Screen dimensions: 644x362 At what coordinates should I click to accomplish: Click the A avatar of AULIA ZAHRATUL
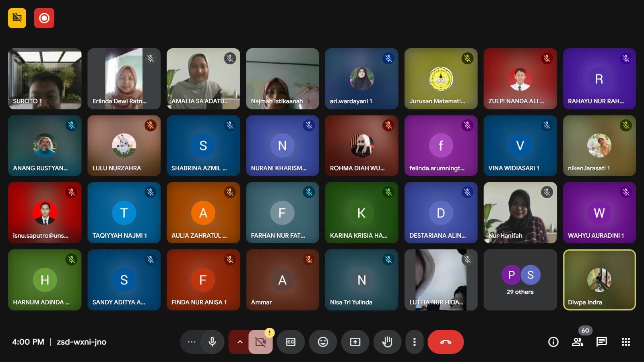(203, 213)
